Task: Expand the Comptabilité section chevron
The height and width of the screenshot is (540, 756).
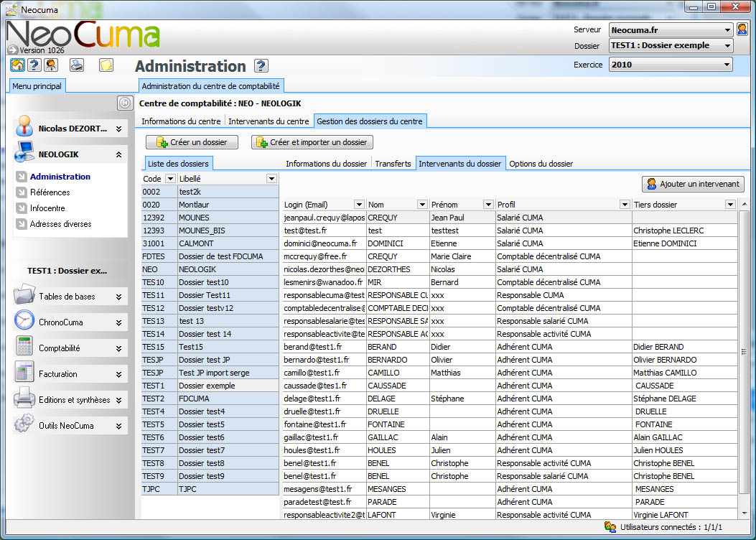Action: (118, 348)
